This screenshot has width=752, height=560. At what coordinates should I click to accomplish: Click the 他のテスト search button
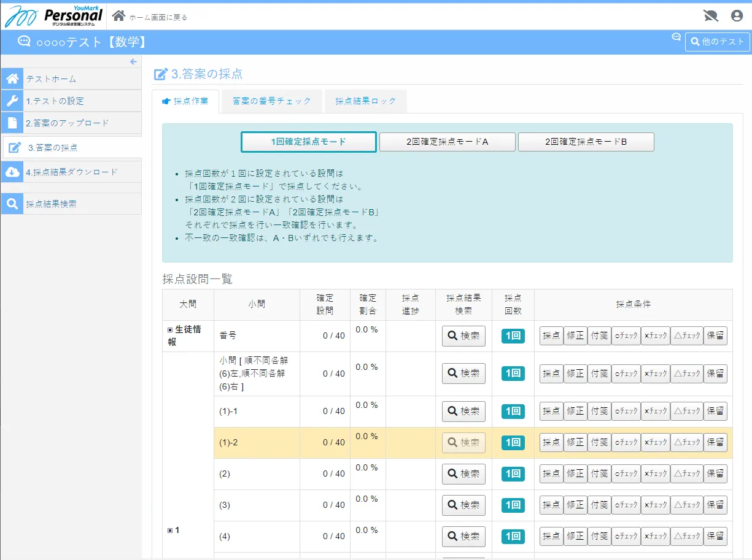[x=717, y=42]
